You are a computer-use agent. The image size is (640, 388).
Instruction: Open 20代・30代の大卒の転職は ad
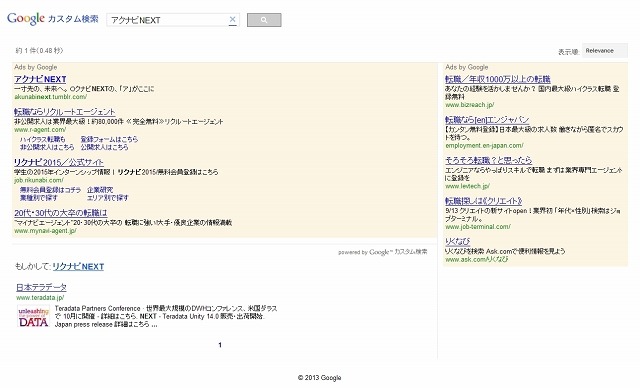point(61,213)
